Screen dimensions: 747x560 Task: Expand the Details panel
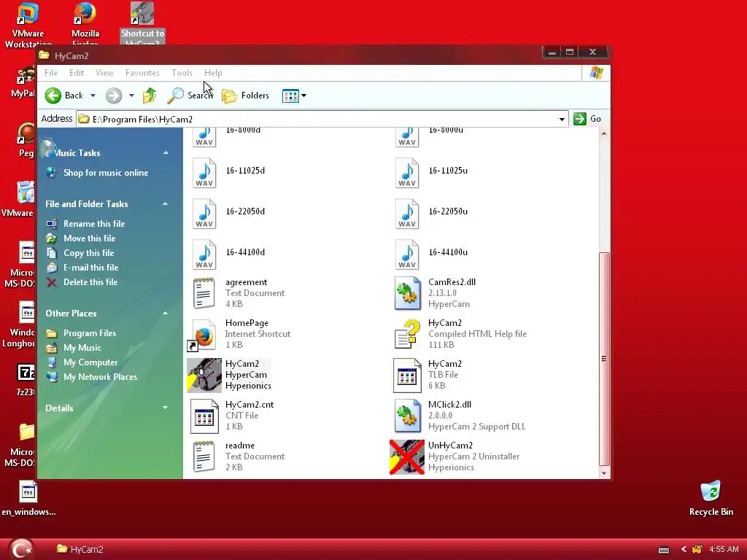166,408
